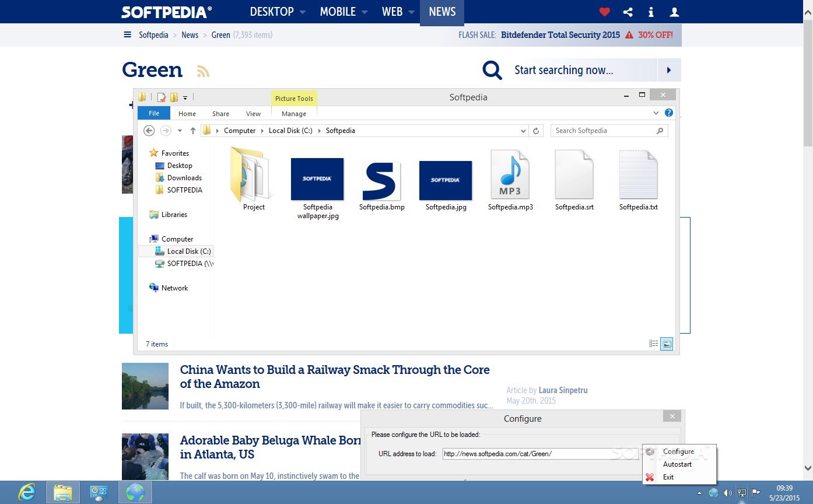This screenshot has height=504, width=813.
Task: Expand the Computer breadcrumb arrow in address bar
Action: (x=262, y=131)
